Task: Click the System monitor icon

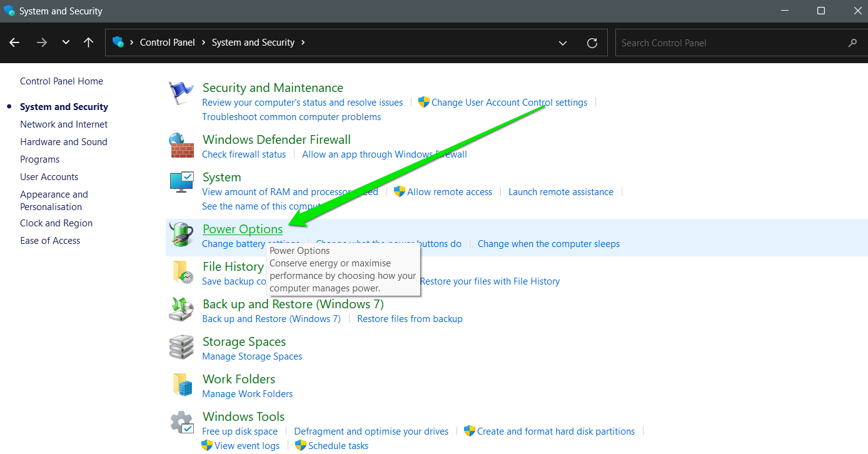Action: point(181,183)
